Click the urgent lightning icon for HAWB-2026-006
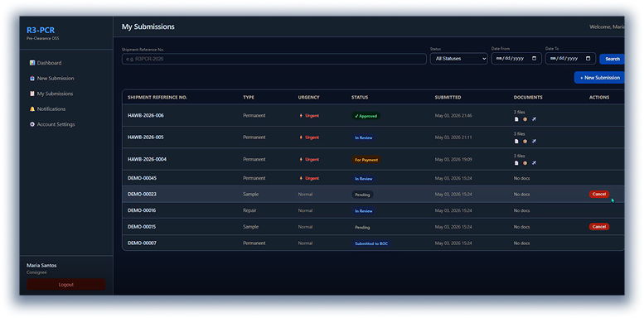The height and width of the screenshot is (318, 644). click(x=301, y=116)
